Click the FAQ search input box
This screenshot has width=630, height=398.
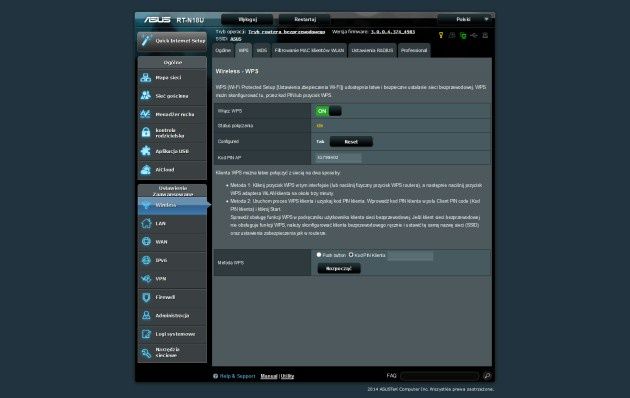(440, 376)
